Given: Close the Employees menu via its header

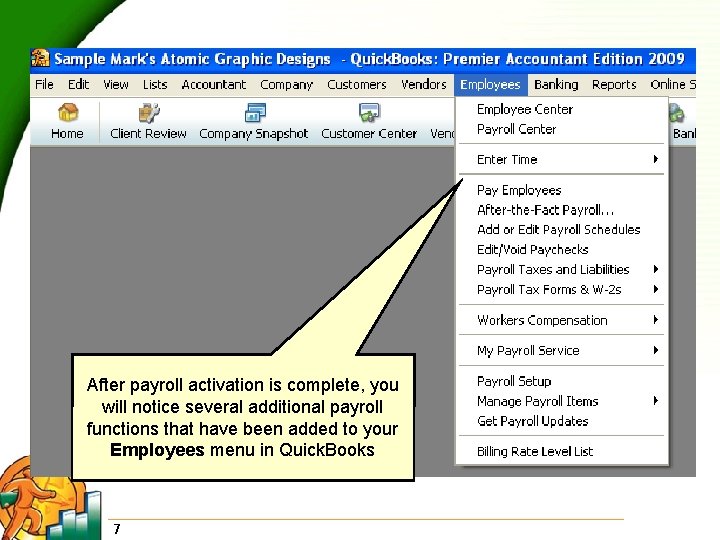Looking at the screenshot, I should (490, 85).
